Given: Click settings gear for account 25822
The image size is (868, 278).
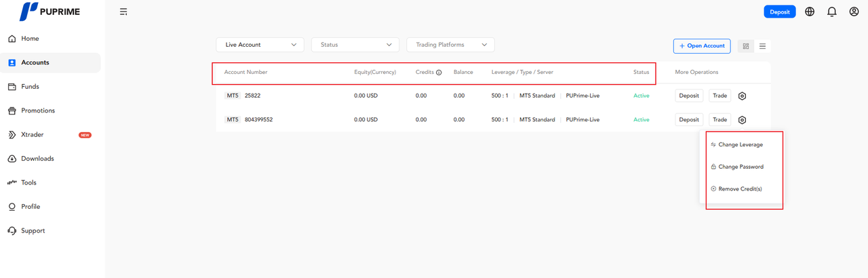Looking at the screenshot, I should (743, 96).
